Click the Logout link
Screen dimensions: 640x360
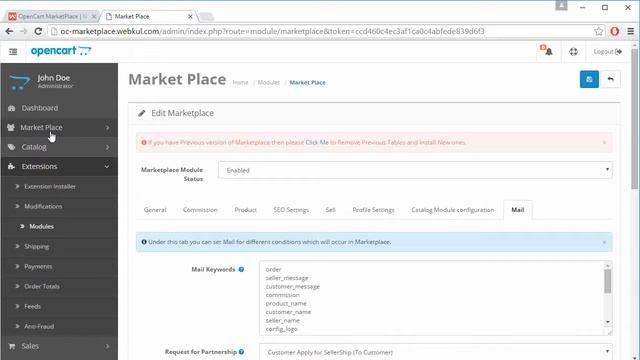[607, 51]
